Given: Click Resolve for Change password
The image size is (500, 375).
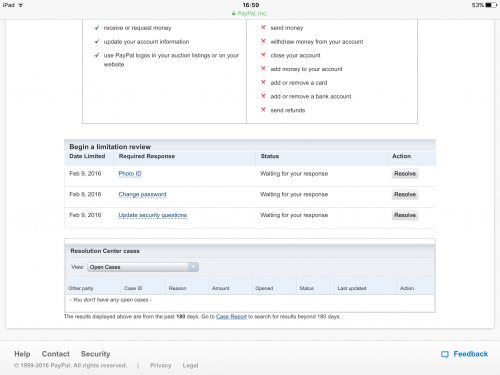Looking at the screenshot, I should coord(405,194).
